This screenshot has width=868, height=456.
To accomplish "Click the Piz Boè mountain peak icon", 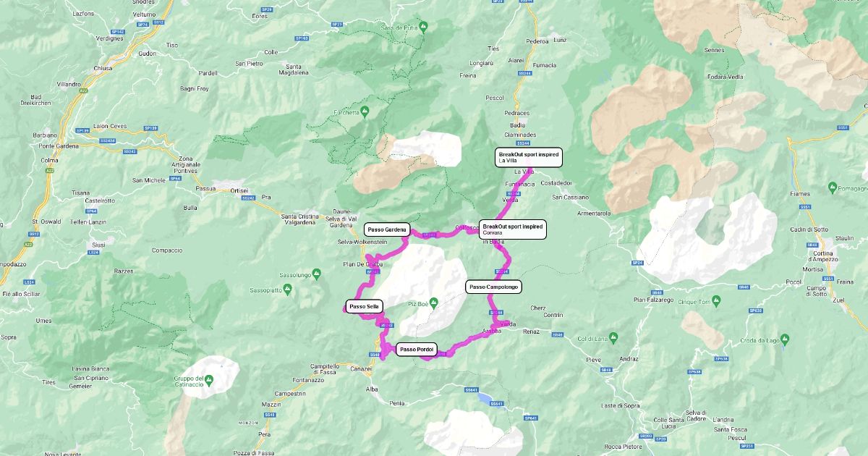I will 433,303.
